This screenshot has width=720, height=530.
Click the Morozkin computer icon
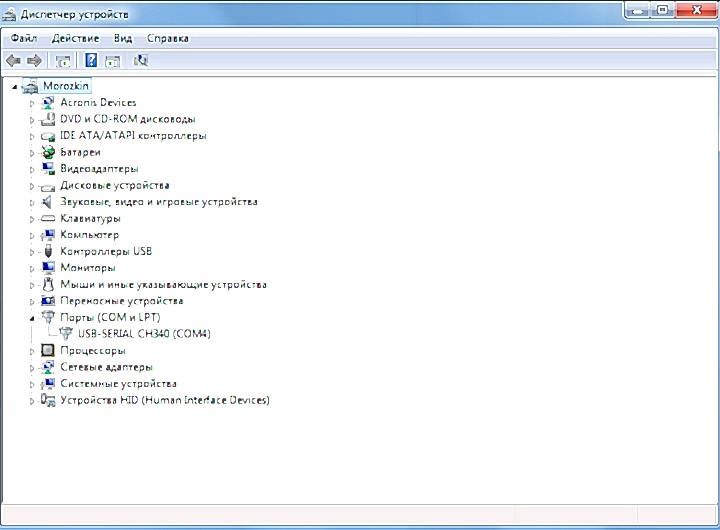31,86
